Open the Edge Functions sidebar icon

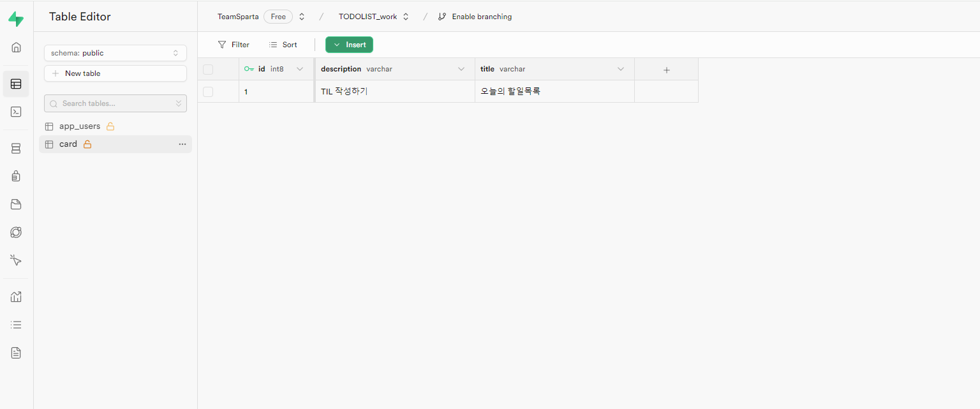pyautogui.click(x=16, y=232)
